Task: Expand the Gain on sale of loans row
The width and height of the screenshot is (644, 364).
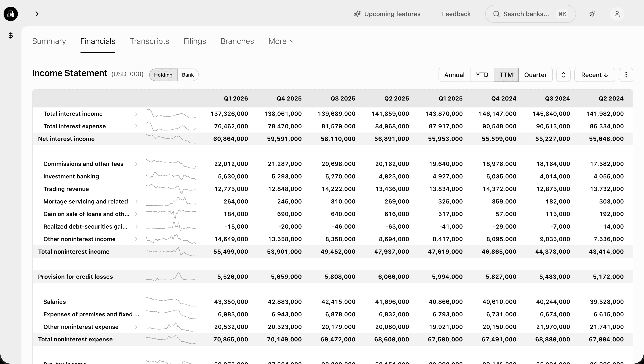Action: pyautogui.click(x=136, y=214)
